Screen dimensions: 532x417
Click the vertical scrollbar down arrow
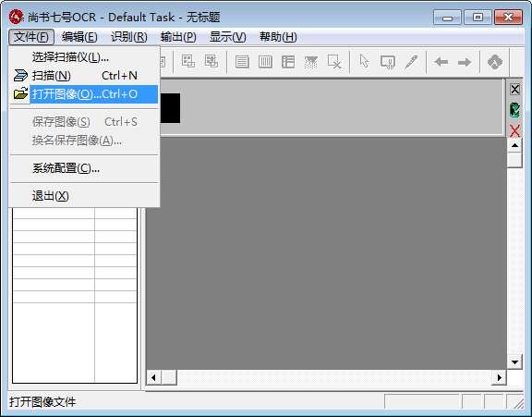coord(514,362)
